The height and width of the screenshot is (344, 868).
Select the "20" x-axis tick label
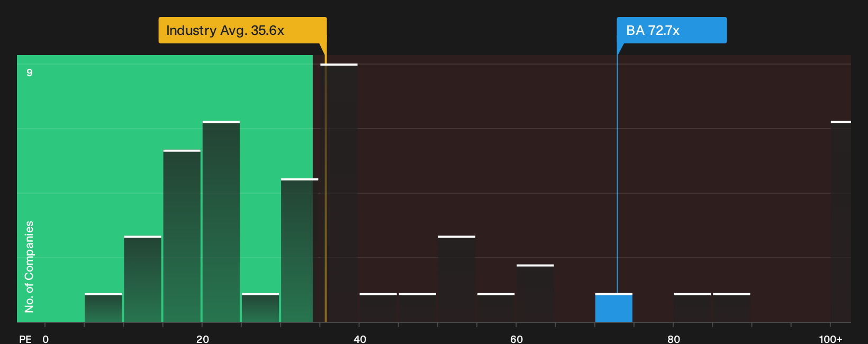coord(203,339)
